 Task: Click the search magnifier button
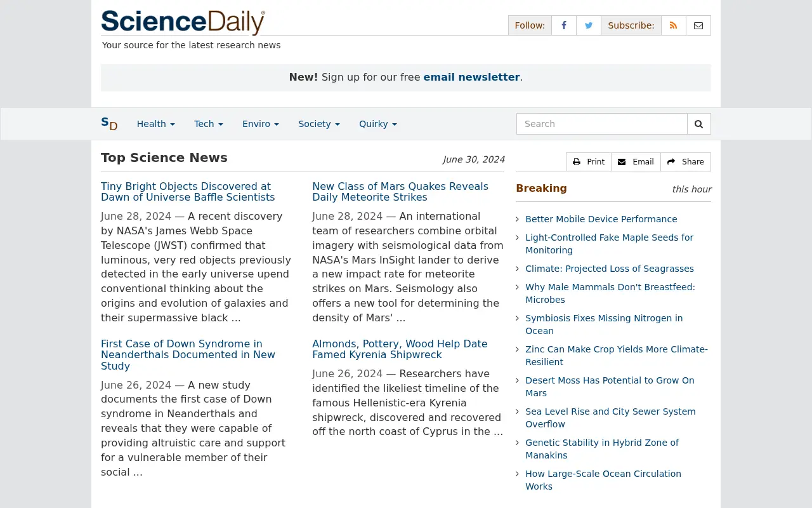[699, 124]
